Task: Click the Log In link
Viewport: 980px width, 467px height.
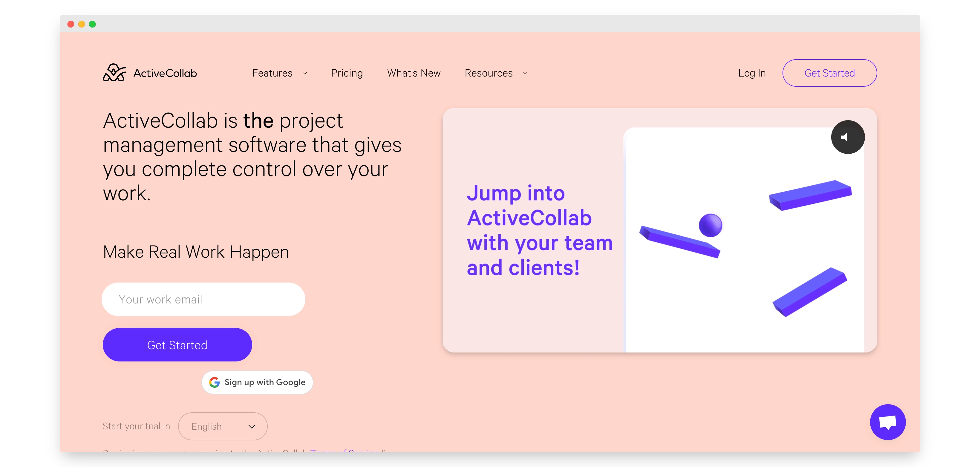Action: (x=751, y=73)
